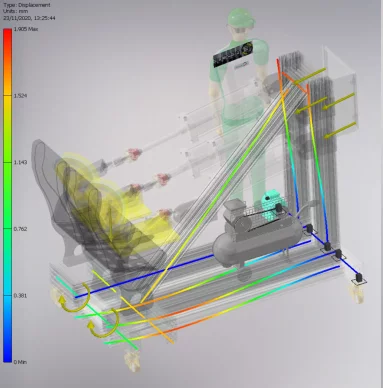Select the 0.762 legend value

pos(19,229)
